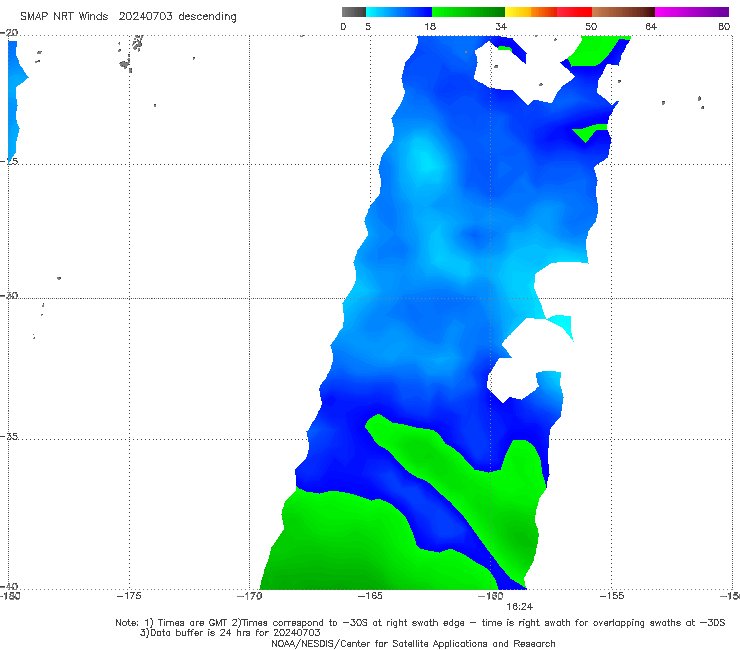Click the latitude label '-35'

coord(9,437)
